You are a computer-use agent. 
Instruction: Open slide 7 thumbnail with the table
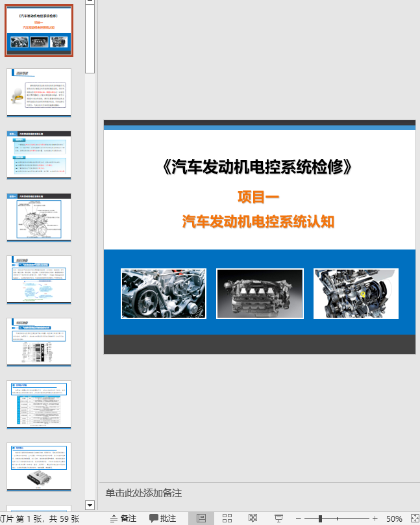click(39, 404)
